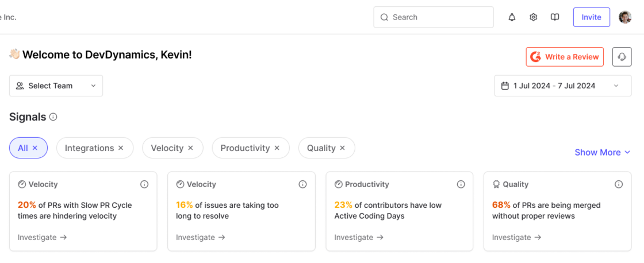This screenshot has width=644, height=263.
Task: Expand signals with Show More
Action: (x=603, y=152)
